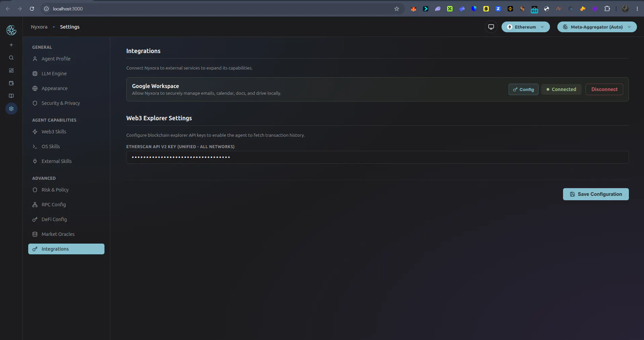644x340 pixels.
Task: Click the blue shield extension icon
Action: point(474,9)
